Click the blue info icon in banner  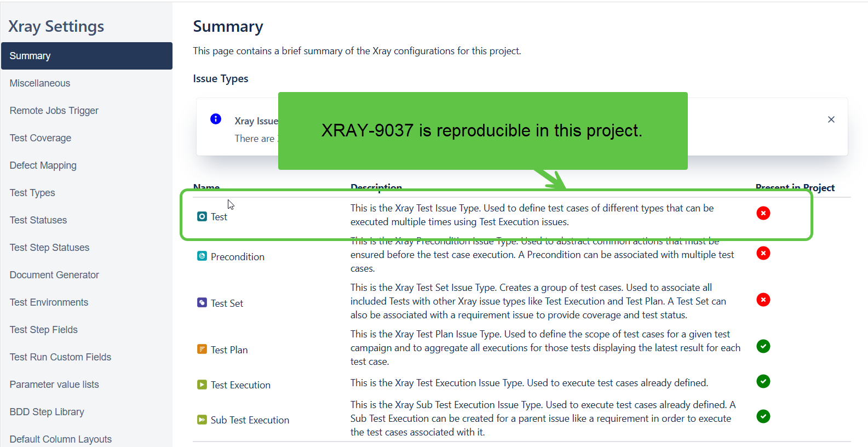216,119
